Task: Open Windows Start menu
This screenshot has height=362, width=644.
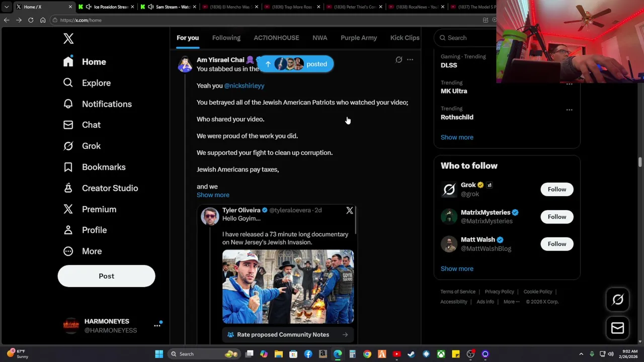Action: point(159,354)
